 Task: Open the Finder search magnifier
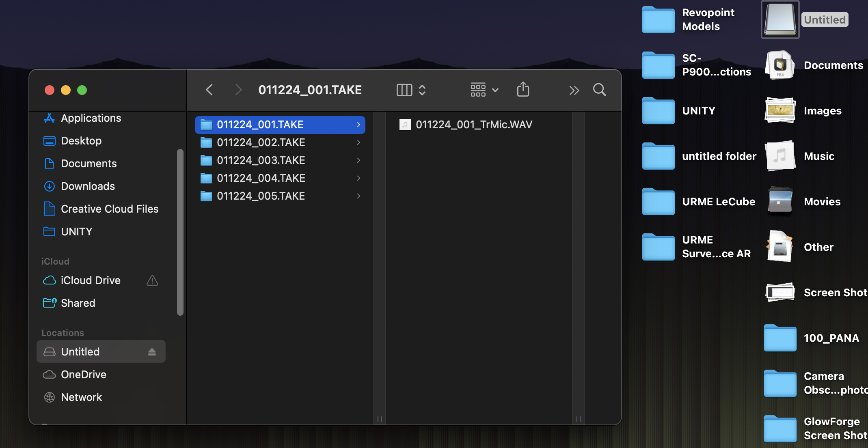pyautogui.click(x=599, y=90)
